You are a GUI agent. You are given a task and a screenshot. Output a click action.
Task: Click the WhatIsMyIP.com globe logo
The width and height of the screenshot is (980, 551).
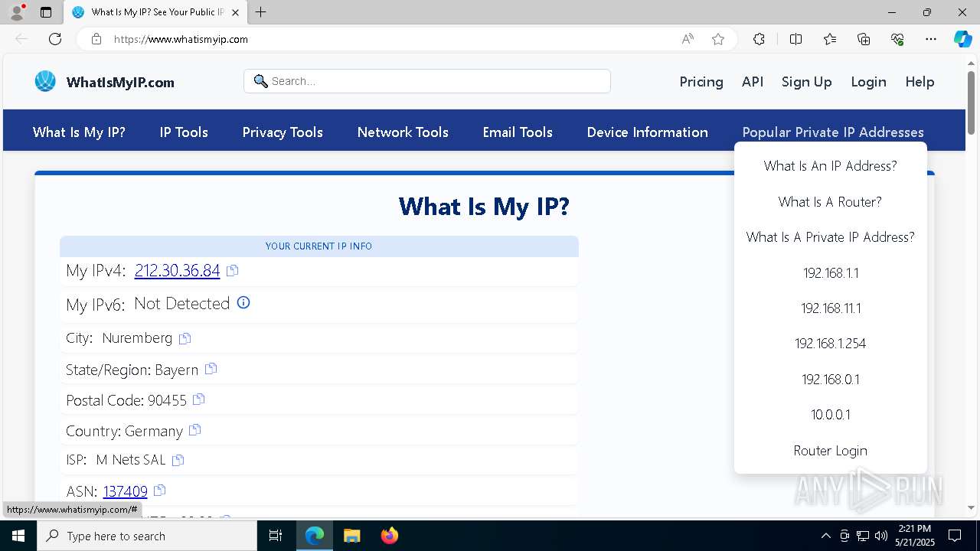(x=45, y=81)
